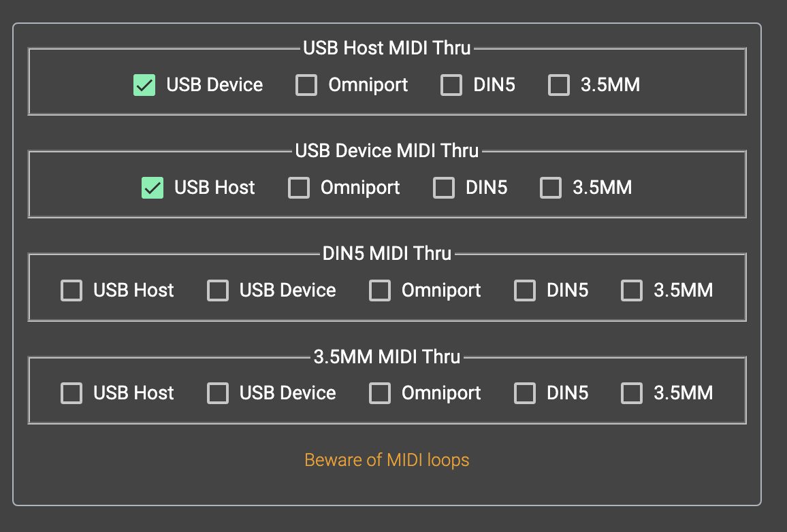This screenshot has height=532, width=787.
Task: Enable DIN5 for 3.5MM MIDI Thru
Action: tap(525, 393)
